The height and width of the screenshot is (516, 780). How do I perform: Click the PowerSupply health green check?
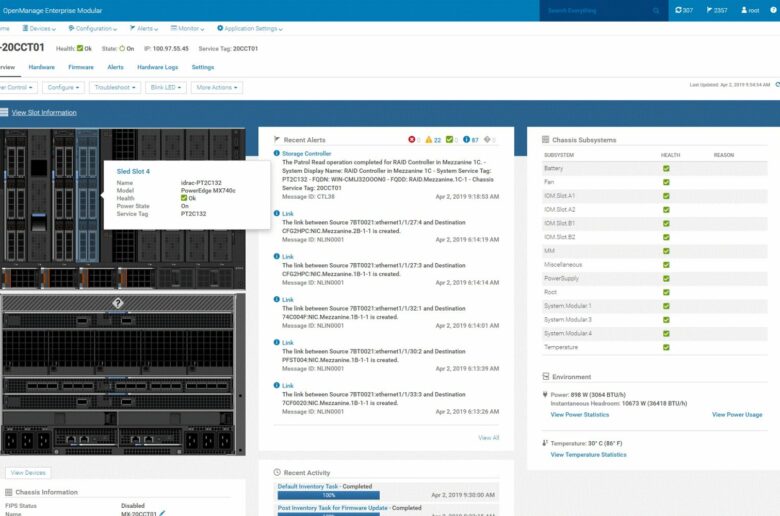(666, 279)
